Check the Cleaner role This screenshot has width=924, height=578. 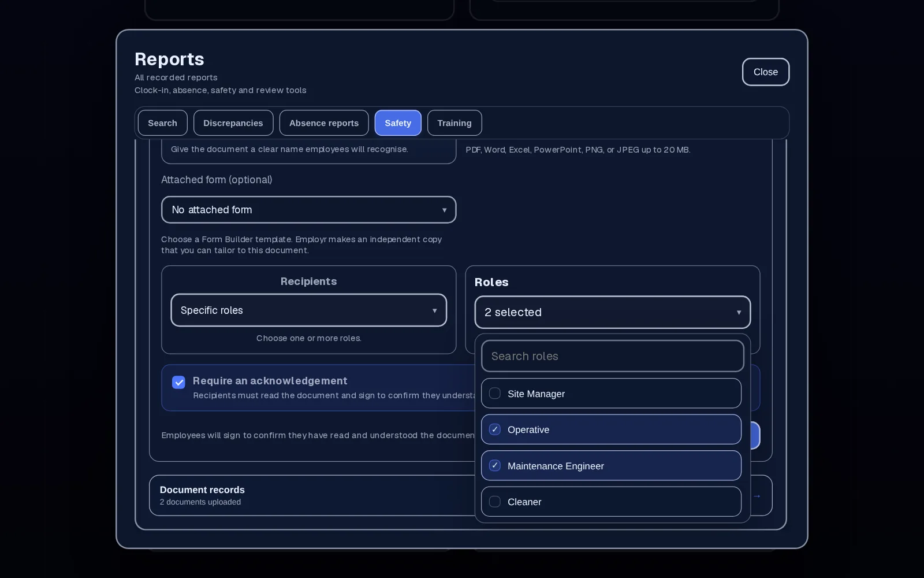click(611, 502)
